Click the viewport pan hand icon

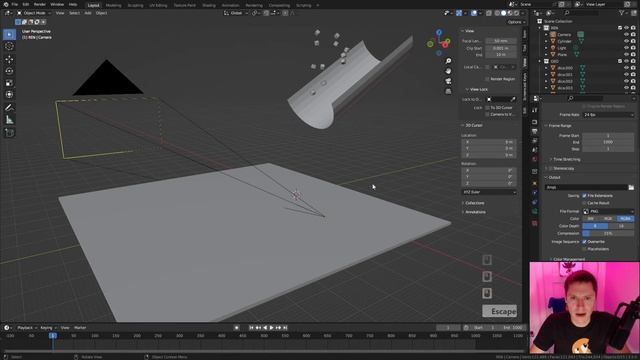point(448,71)
